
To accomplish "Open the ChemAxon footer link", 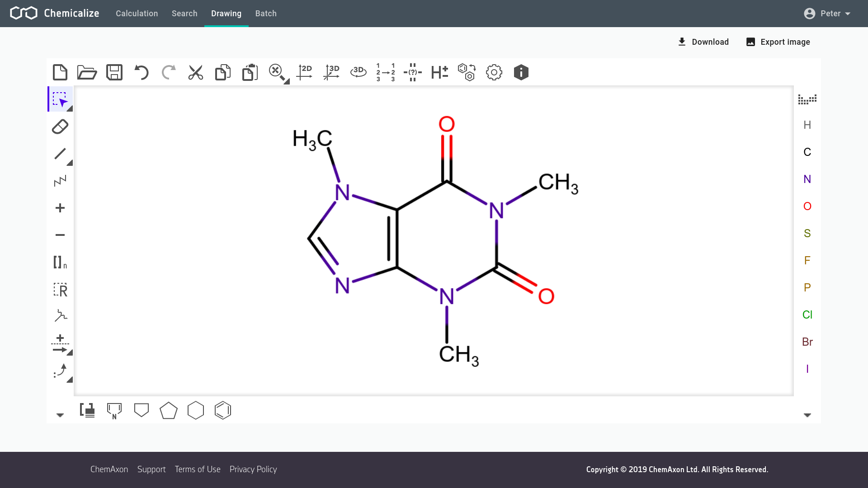I will point(109,469).
